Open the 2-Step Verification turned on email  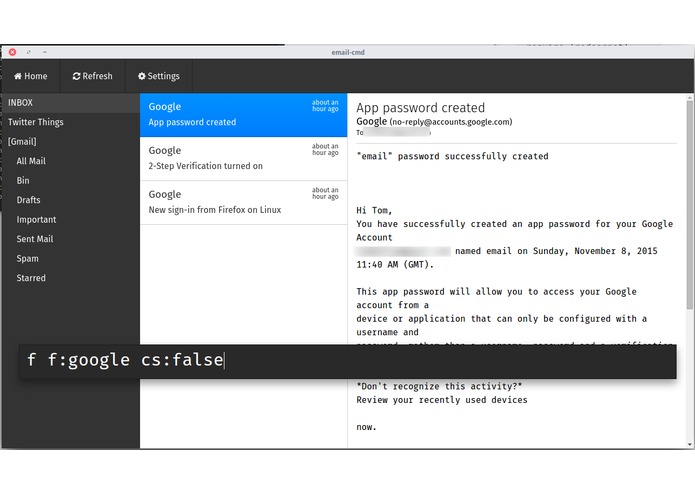click(x=243, y=159)
